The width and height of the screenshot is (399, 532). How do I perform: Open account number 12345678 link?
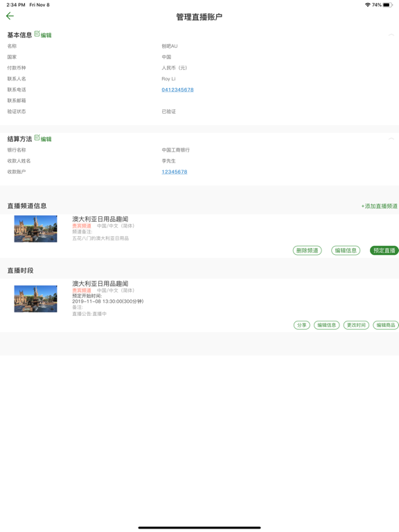coord(175,172)
